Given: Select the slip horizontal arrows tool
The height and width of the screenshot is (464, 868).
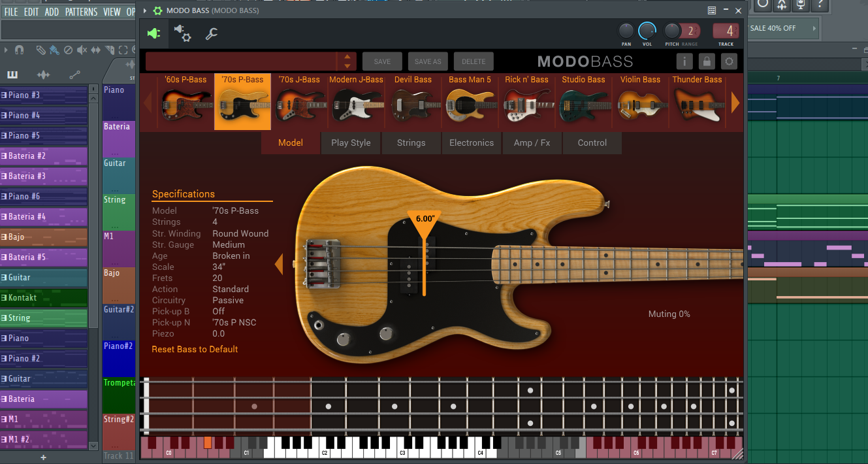Looking at the screenshot, I should (x=96, y=50).
